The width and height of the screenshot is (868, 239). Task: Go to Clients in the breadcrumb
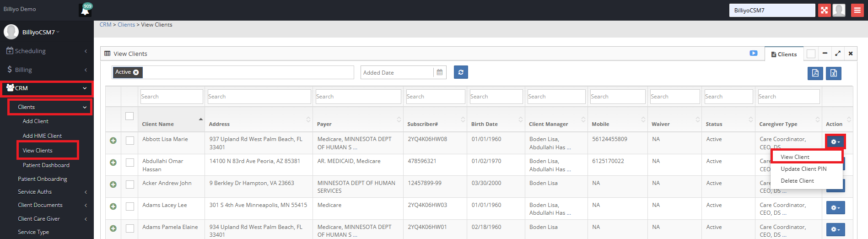pos(126,25)
